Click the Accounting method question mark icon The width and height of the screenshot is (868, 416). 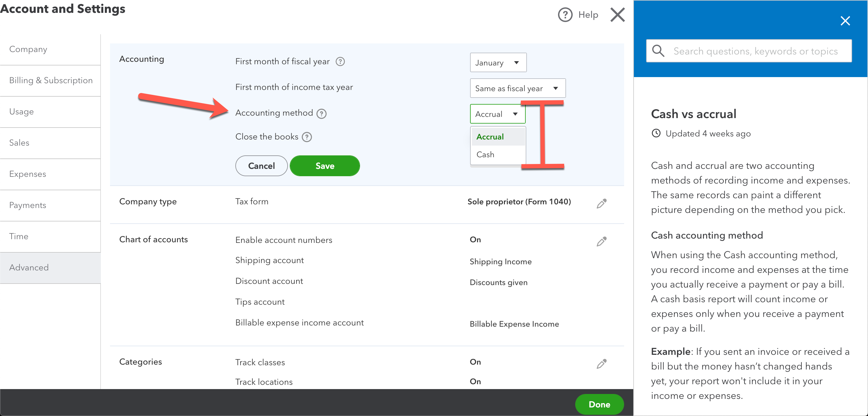click(x=322, y=113)
